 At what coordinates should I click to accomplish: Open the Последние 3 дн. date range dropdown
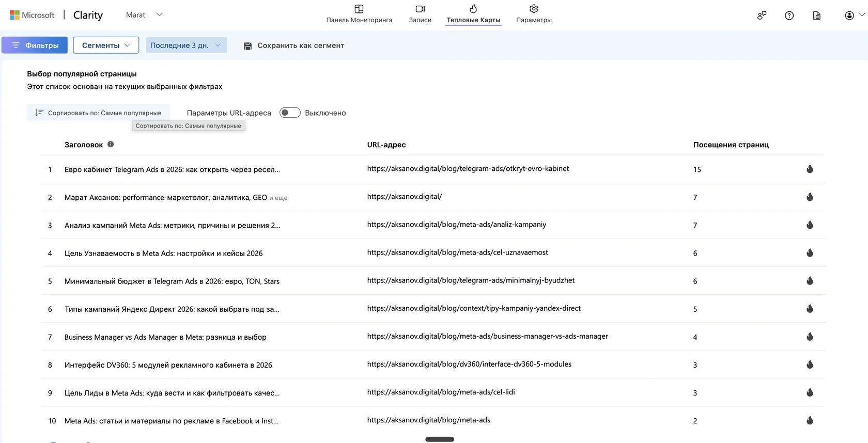tap(187, 45)
